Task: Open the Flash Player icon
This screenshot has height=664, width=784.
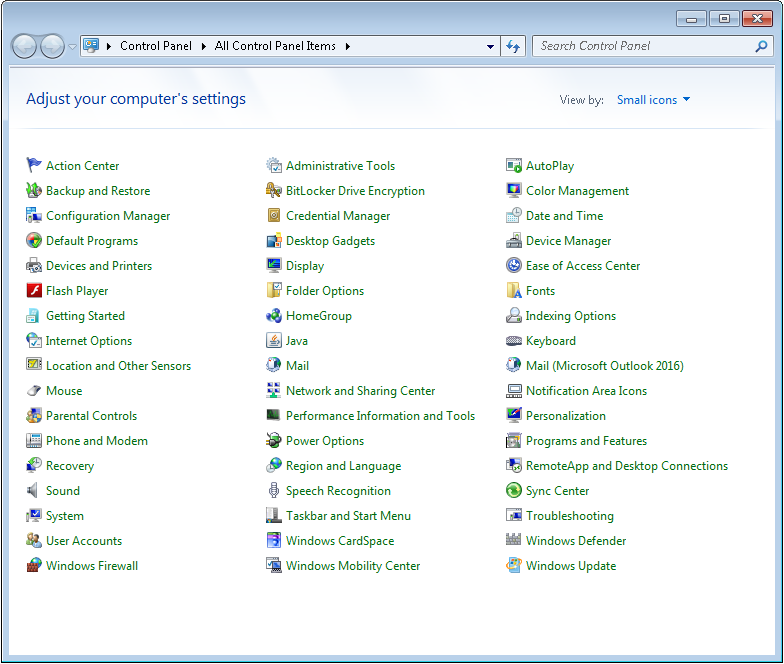Action: 34,290
